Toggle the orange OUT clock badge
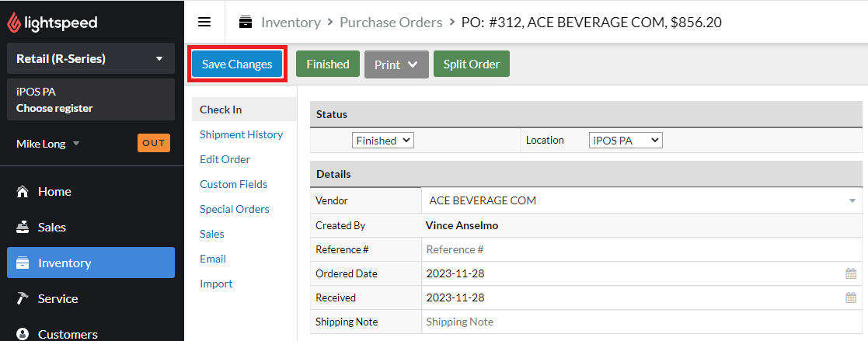This screenshot has width=868, height=341. pyautogui.click(x=154, y=144)
